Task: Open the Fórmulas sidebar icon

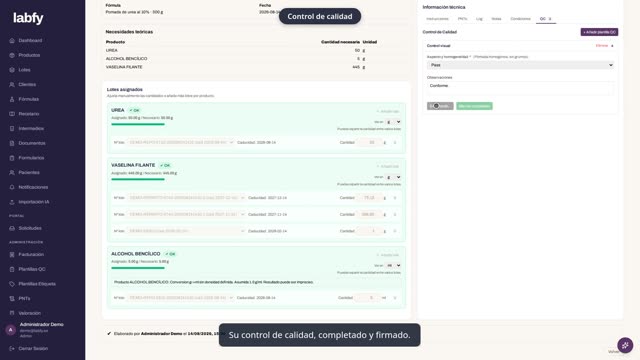Action: [x=12, y=99]
